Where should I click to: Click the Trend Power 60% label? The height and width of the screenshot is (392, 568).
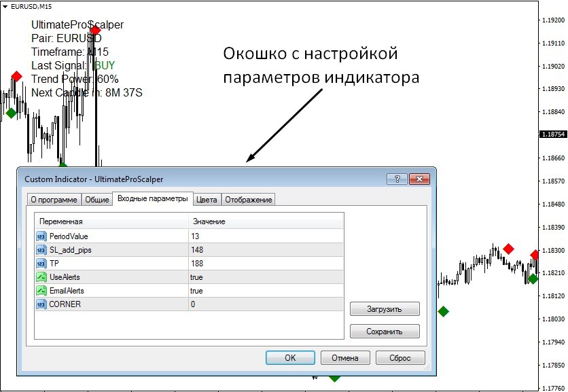(75, 79)
